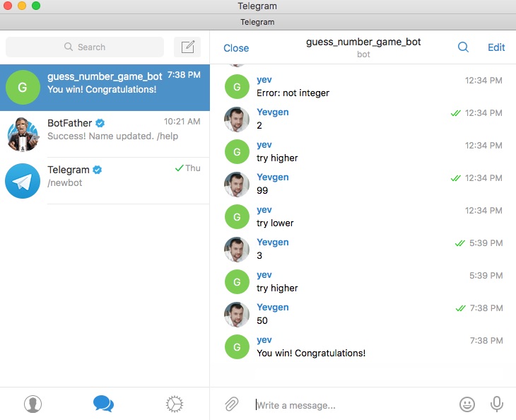Click the Yevgen sender name above '99'
The image size is (516, 420).
[273, 177]
